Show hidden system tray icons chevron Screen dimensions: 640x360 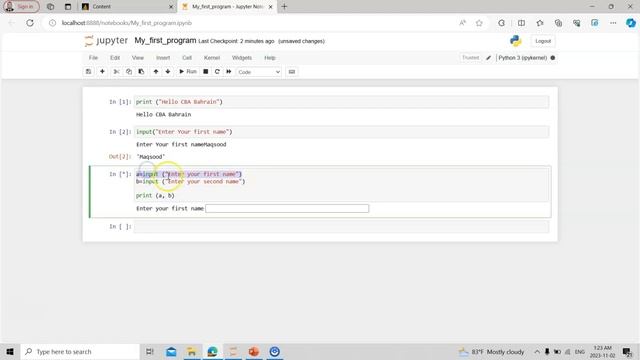537,351
